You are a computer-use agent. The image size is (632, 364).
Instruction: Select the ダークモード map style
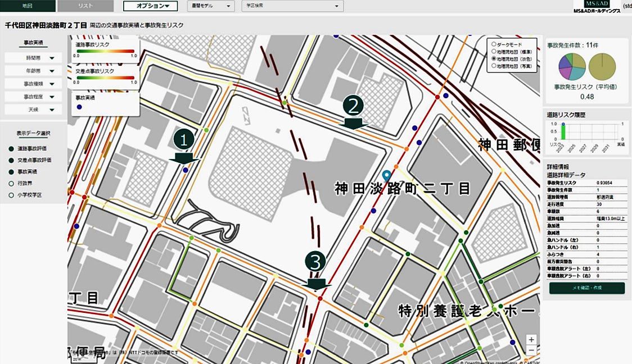click(x=494, y=44)
